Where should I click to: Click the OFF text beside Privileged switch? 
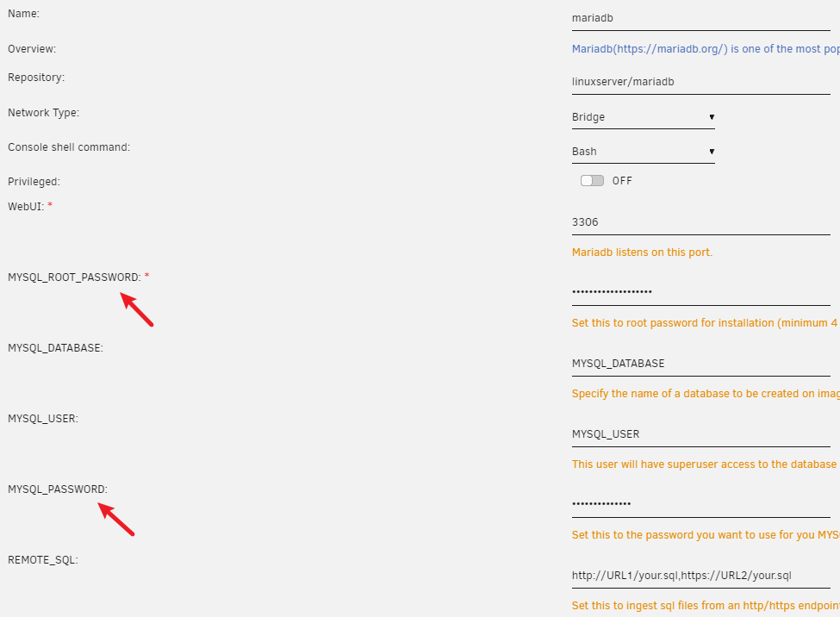(622, 181)
